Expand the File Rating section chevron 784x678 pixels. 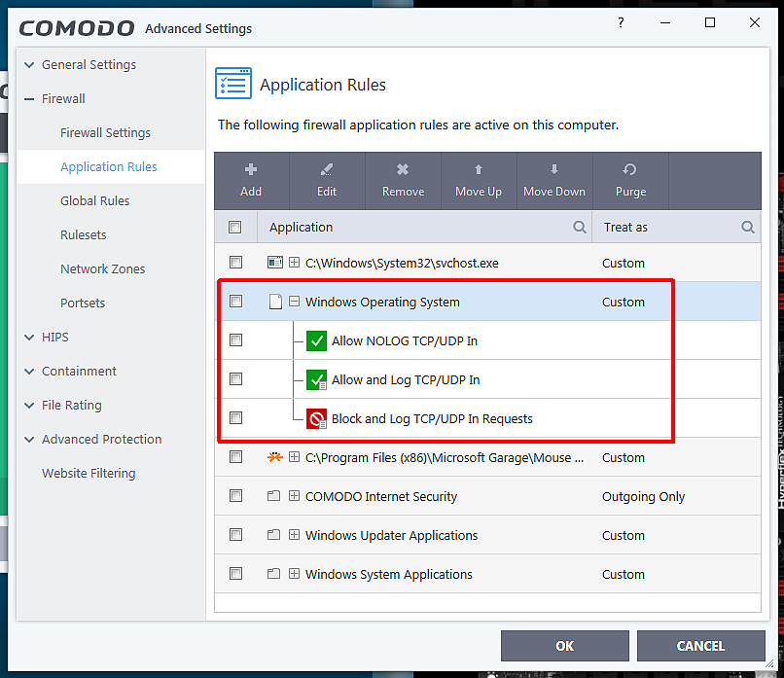tap(29, 406)
